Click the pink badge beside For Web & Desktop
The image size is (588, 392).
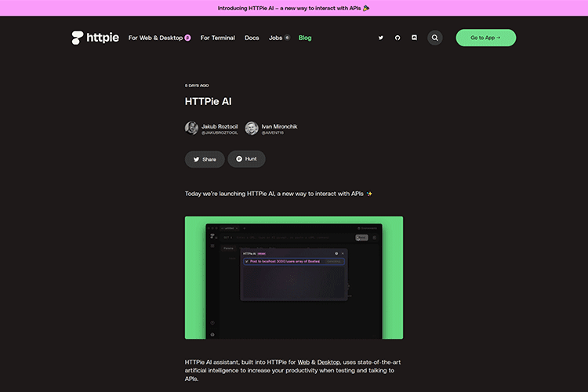pyautogui.click(x=187, y=38)
